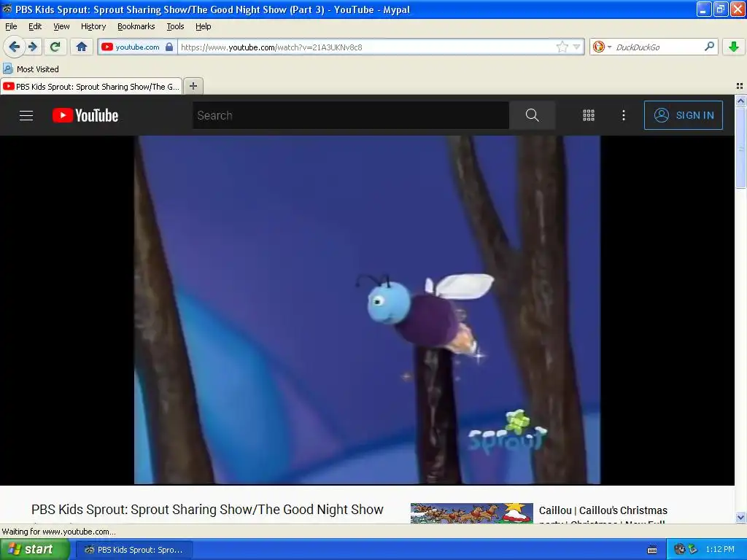Click the page scrollbar up arrow
Viewport: 747px width, 560px height.
[740, 101]
